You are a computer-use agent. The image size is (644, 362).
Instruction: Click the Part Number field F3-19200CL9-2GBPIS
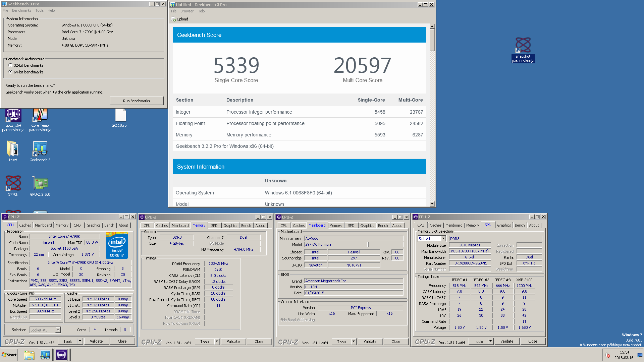[x=470, y=263]
